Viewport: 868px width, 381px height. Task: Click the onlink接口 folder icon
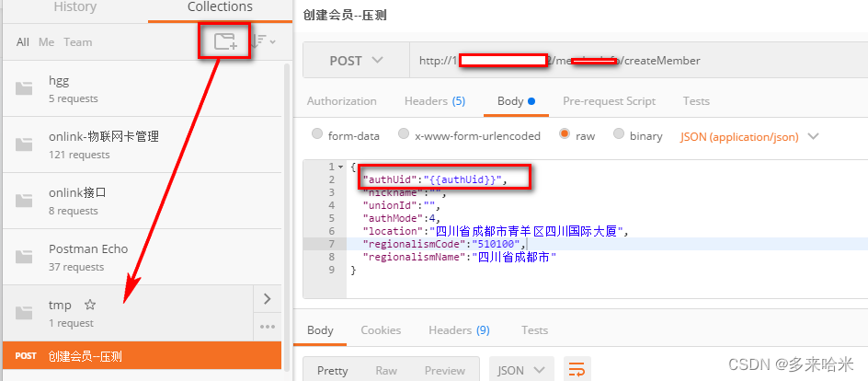(x=24, y=201)
